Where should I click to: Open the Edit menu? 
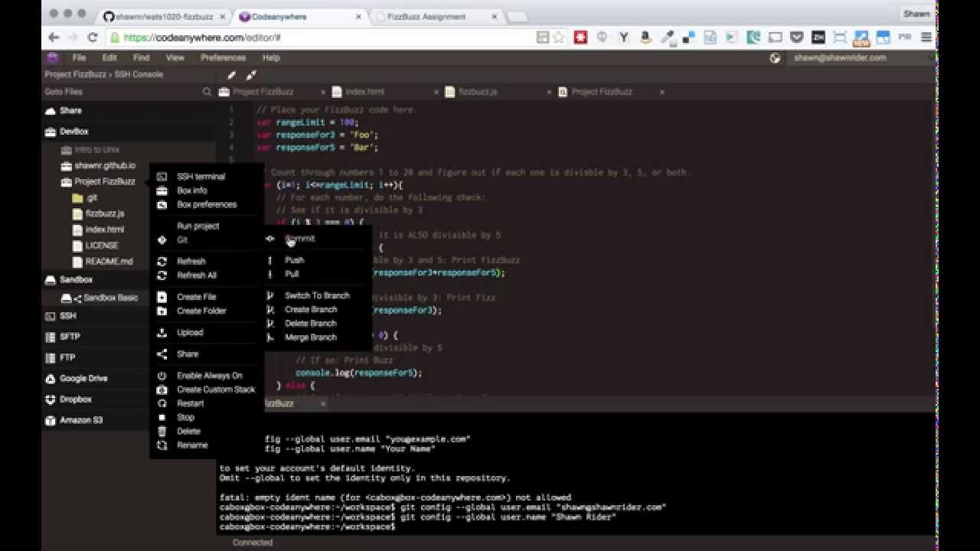tap(109, 57)
